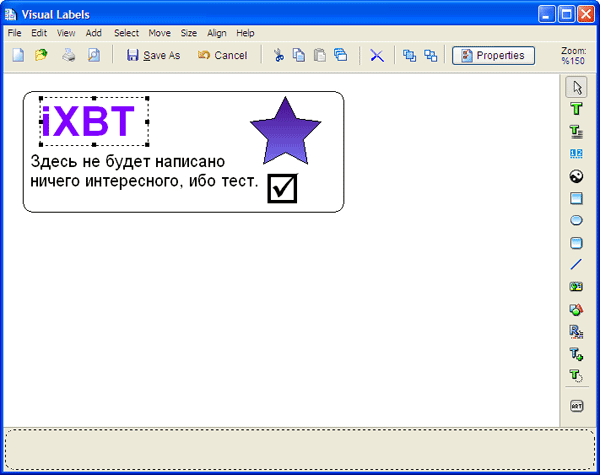
Task: Select the ART tool at the toolbar bottom
Action: point(576,406)
